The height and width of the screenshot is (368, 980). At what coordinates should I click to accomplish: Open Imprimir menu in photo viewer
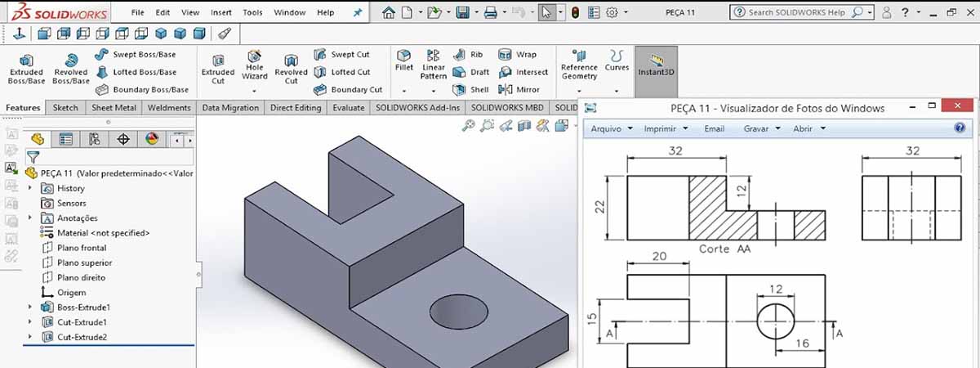pyautogui.click(x=666, y=128)
